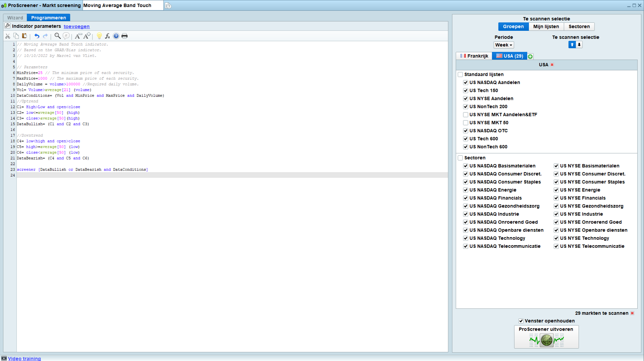644x361 pixels.
Task: Uncheck US NASDAQ Aandelen
Action: click(466, 82)
